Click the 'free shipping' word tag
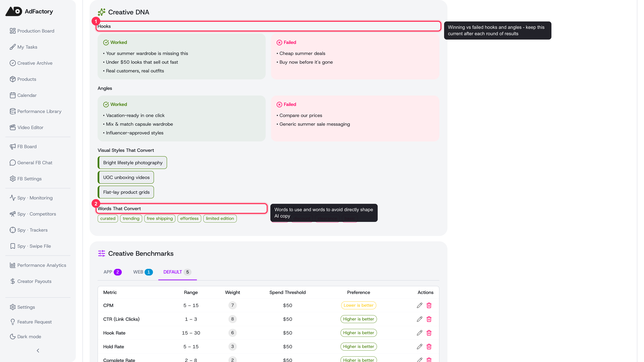The width and height of the screenshot is (644, 362). click(160, 219)
